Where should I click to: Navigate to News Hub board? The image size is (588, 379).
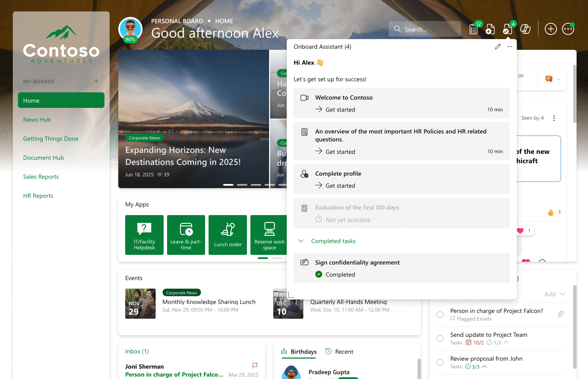click(x=37, y=120)
